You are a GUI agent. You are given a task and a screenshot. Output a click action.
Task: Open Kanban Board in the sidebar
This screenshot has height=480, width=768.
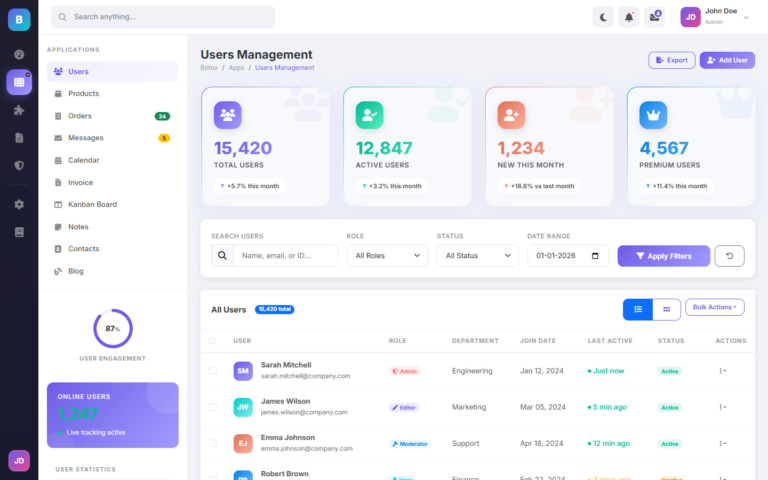92,204
